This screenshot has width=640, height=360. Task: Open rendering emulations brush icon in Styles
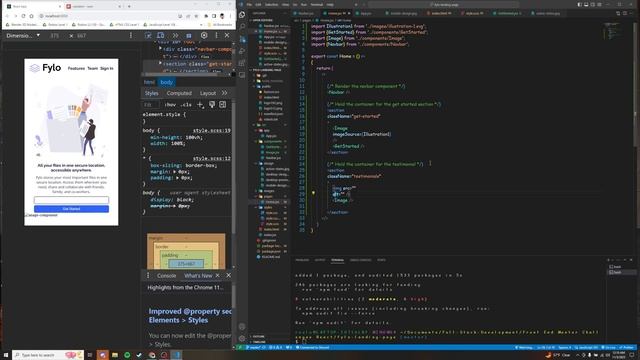point(211,105)
